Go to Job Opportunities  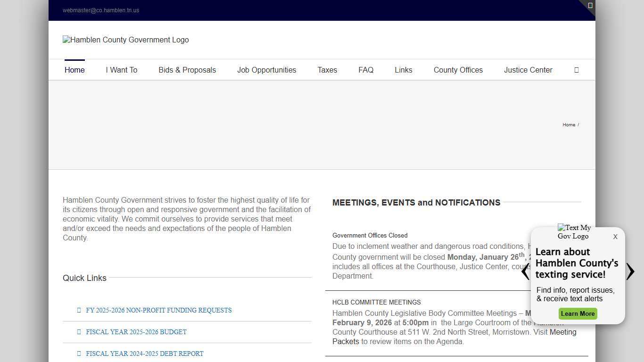266,70
